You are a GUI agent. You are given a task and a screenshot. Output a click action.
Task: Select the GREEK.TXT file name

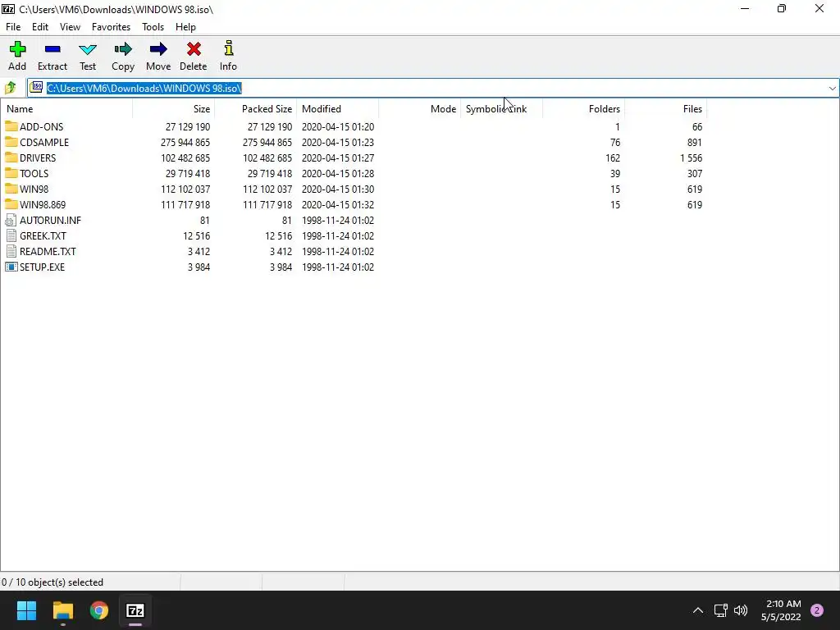43,235
